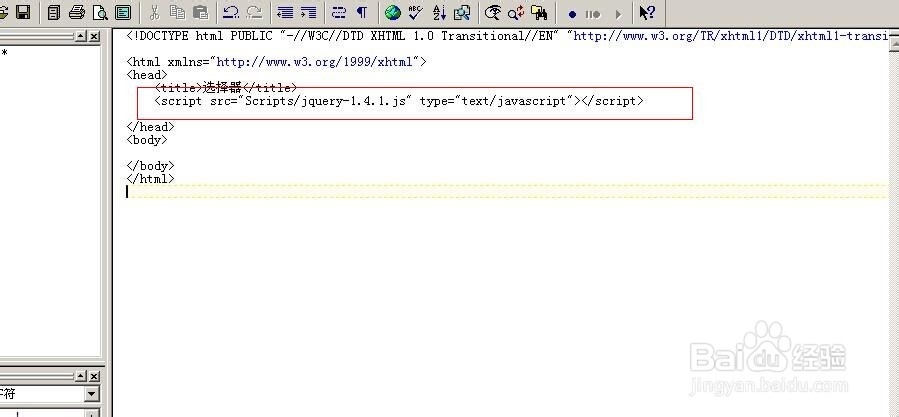Image resolution: width=899 pixels, height=417 pixels.
Task: Cut selection with the scissors icon
Action: [x=154, y=12]
